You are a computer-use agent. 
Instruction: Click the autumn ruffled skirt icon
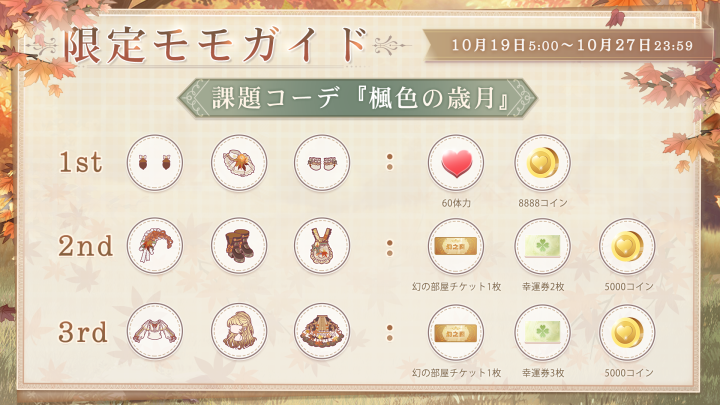pos(322,332)
